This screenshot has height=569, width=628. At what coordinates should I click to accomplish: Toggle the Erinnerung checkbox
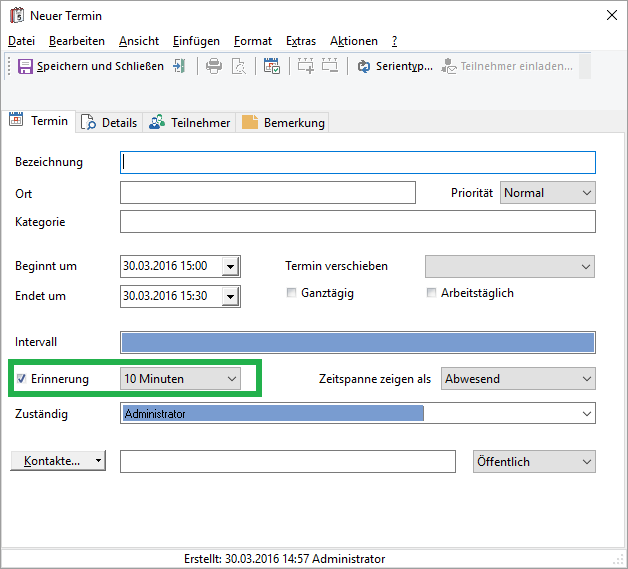[x=21, y=378]
